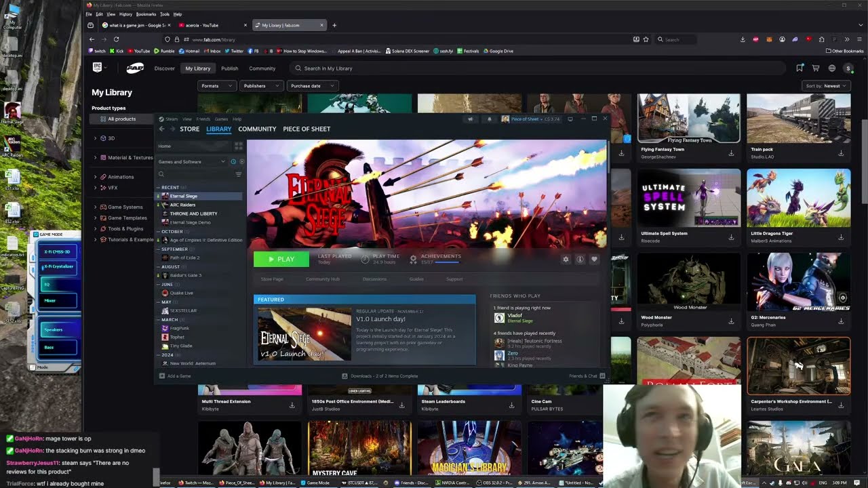Toggle Steam ready-to-play filter icon
The width and height of the screenshot is (868, 488).
pos(241,161)
